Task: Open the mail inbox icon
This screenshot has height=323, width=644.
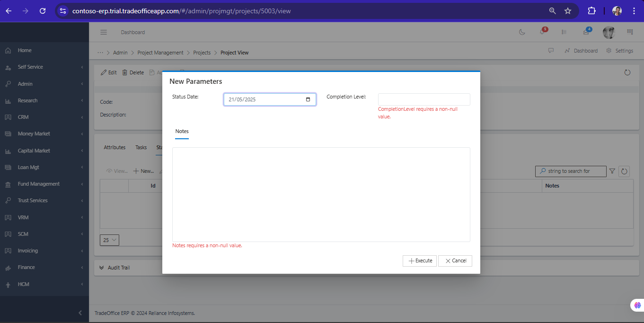Action: point(586,32)
